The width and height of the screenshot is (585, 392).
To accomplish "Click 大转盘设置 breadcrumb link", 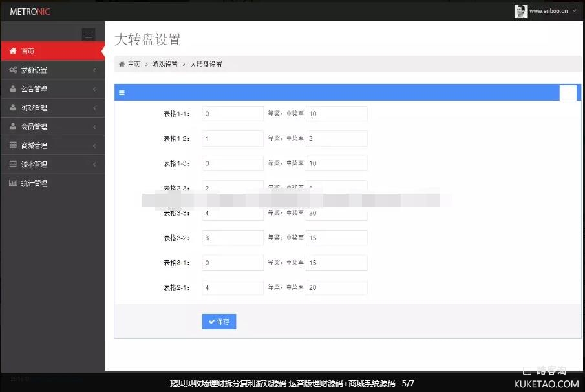I will tap(206, 64).
